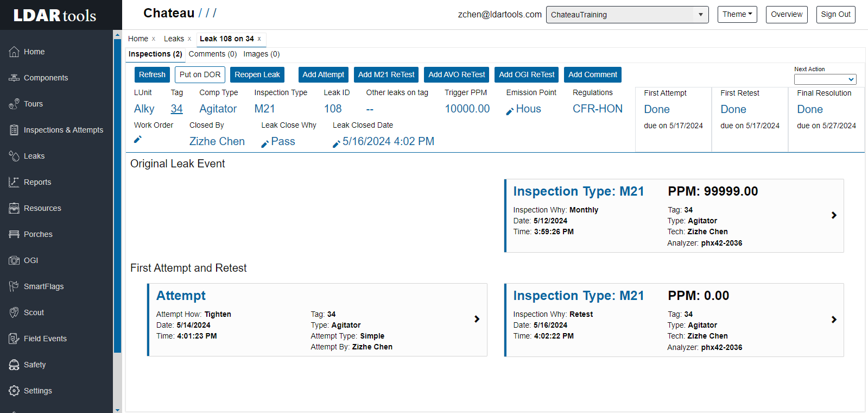Edit the Leak Close Why pencil icon
The image size is (868, 413).
click(265, 144)
